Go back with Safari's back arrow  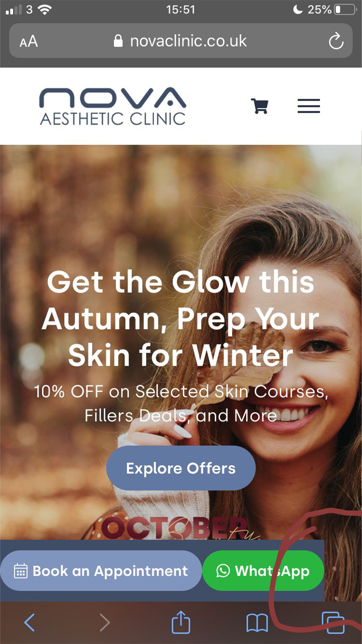click(30, 623)
